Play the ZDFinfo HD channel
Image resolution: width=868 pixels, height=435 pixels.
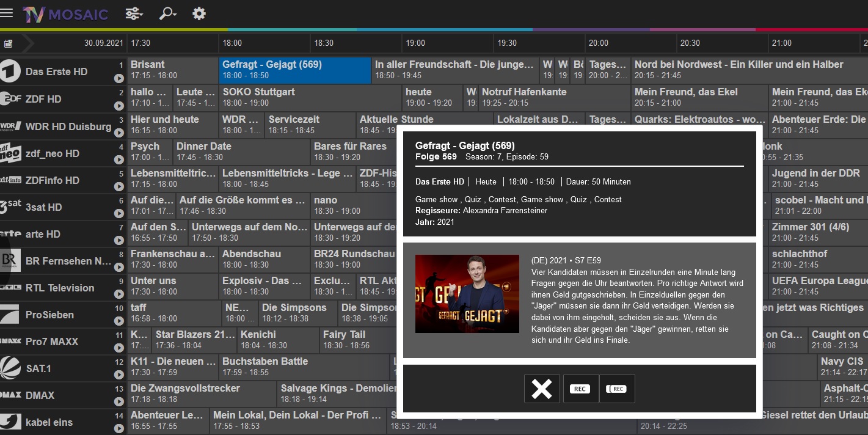pos(119,186)
